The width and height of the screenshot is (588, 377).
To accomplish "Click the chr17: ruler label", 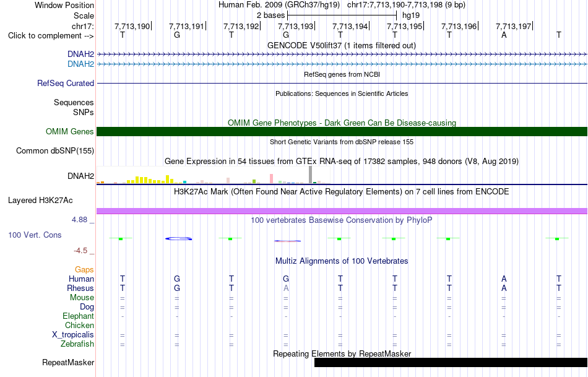I will click(83, 27).
